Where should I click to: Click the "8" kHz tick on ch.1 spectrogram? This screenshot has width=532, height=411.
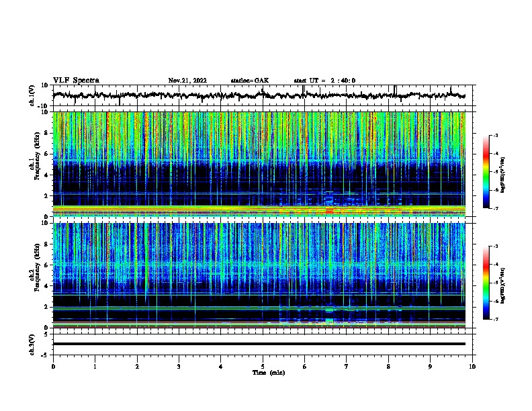[x=47, y=133]
